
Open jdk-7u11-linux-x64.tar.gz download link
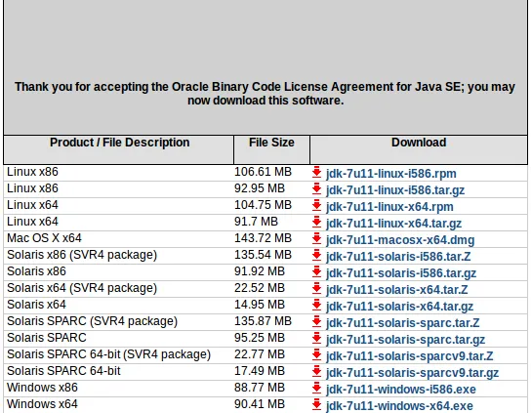coord(394,224)
